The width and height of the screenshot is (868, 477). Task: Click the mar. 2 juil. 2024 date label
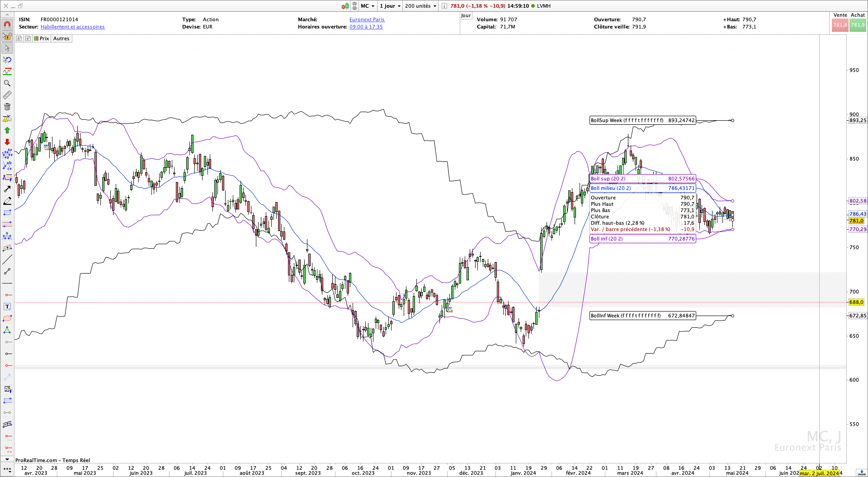[819, 473]
